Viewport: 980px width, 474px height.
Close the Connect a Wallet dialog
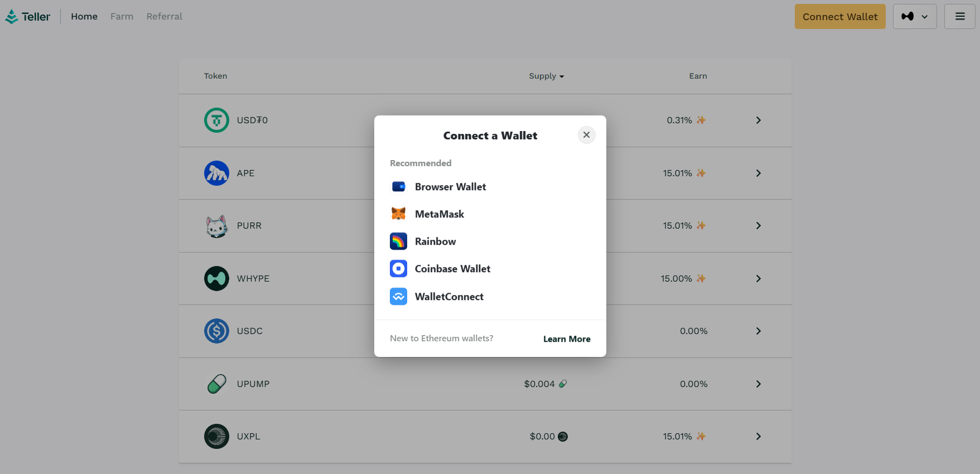[x=586, y=135]
